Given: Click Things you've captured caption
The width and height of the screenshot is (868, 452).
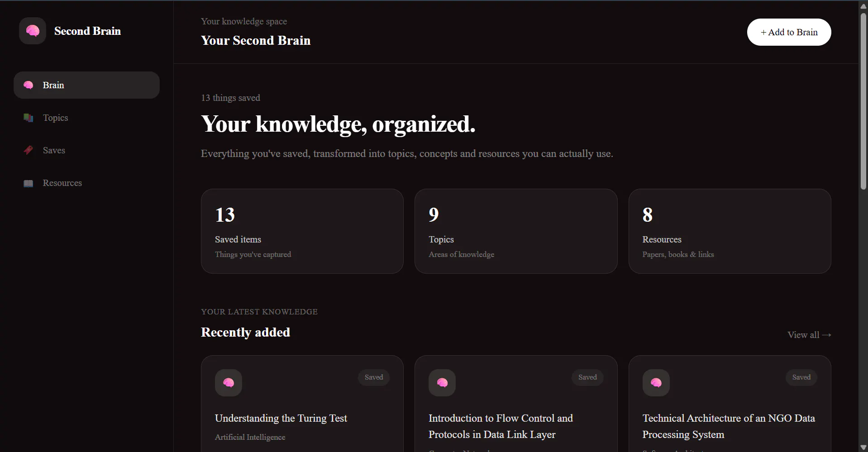Looking at the screenshot, I should click(x=253, y=254).
